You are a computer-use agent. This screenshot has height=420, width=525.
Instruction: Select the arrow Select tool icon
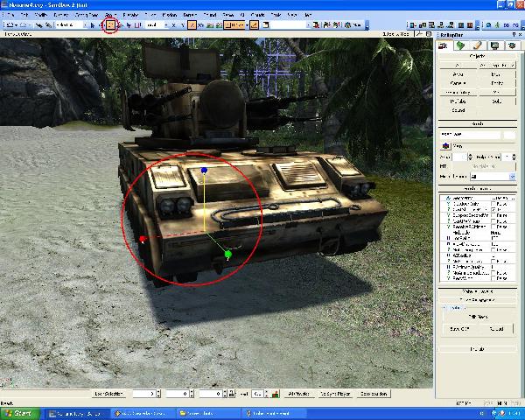[x=93, y=25]
